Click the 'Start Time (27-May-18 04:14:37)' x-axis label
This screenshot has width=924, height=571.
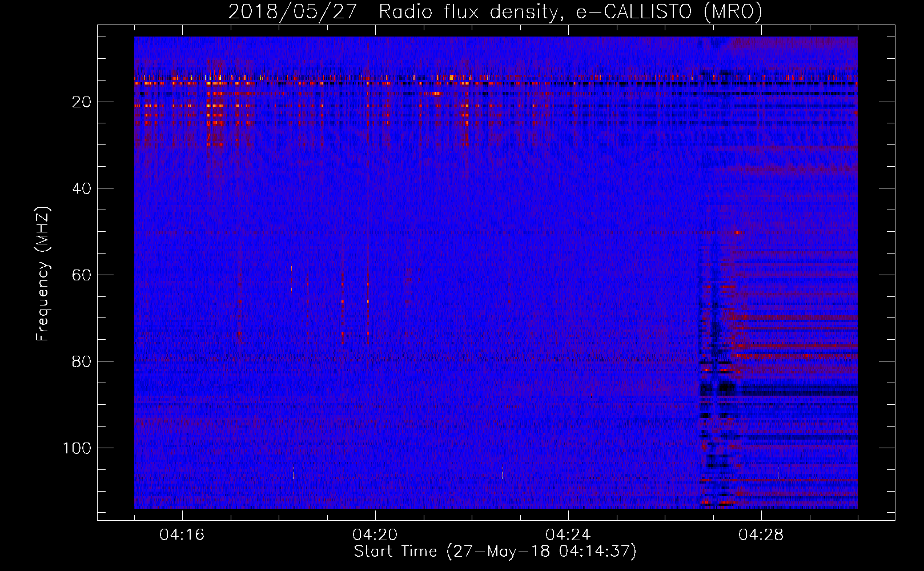tap(495, 552)
